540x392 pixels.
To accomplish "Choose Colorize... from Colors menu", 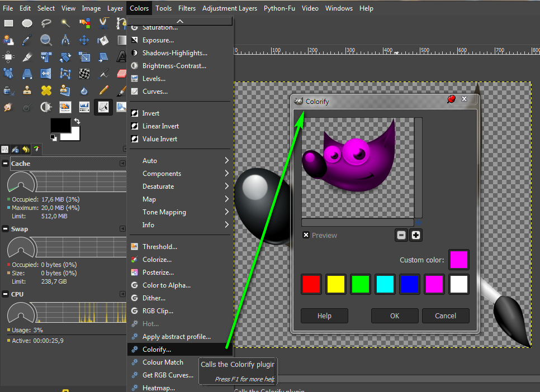I will [x=180, y=260].
